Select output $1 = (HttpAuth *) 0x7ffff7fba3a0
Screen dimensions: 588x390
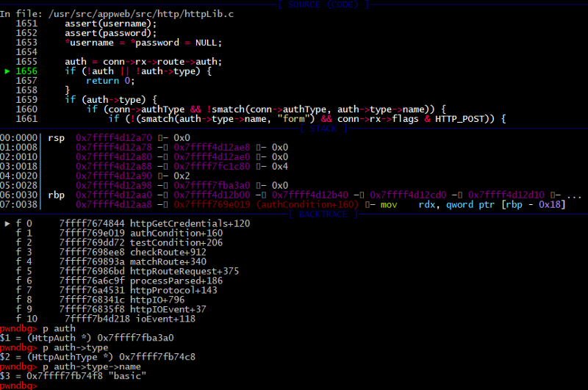coord(87,339)
